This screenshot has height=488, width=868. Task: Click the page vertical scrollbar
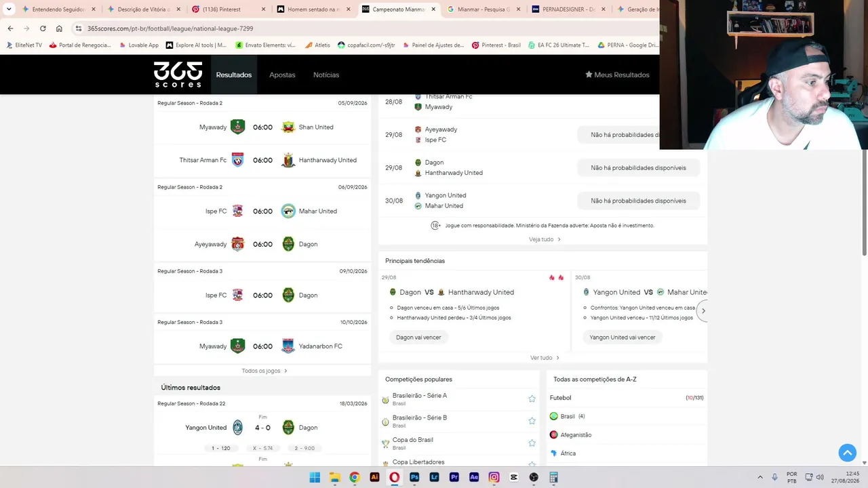point(865,203)
